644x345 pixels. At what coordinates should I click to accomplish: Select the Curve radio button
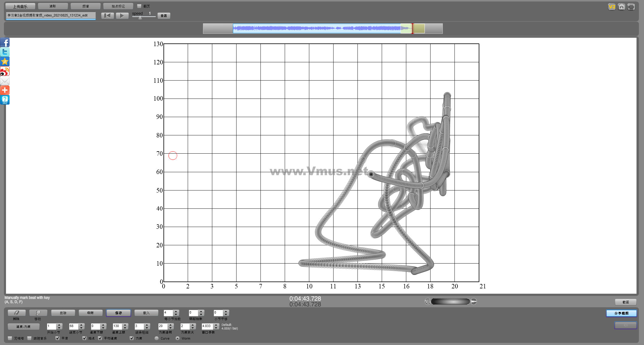(157, 338)
